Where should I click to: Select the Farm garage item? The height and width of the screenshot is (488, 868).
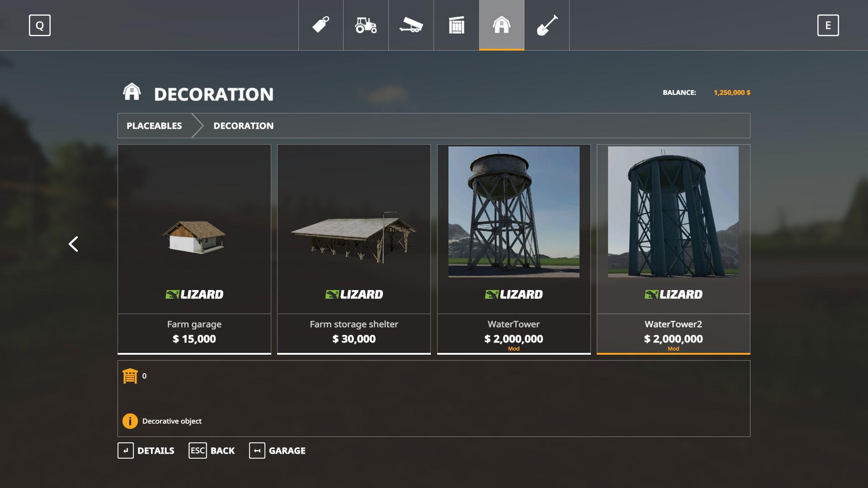tap(194, 249)
